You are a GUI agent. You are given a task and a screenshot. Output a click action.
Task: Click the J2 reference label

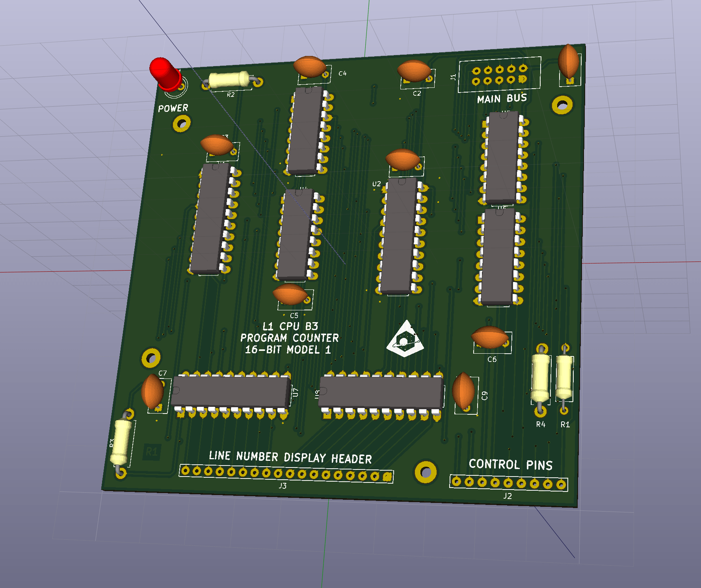(508, 496)
